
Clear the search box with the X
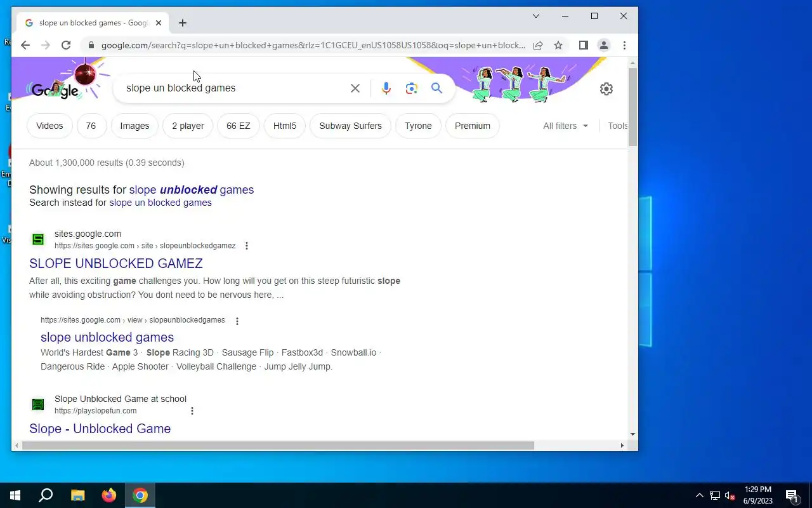(x=355, y=88)
